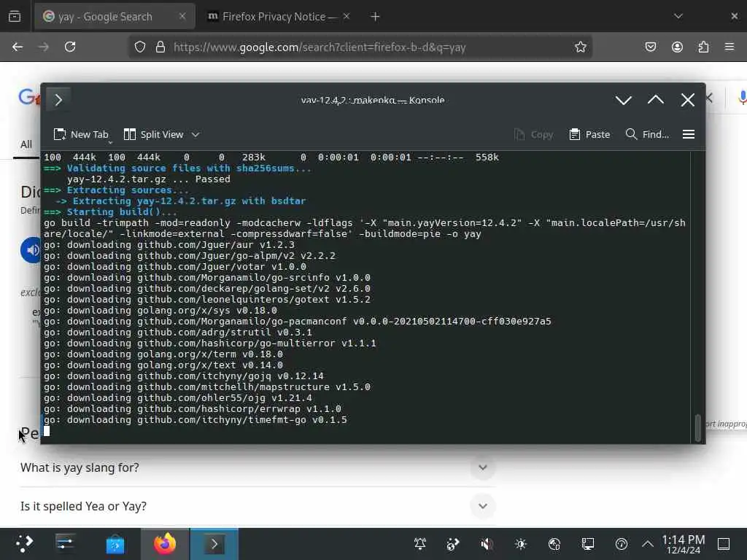Image resolution: width=747 pixels, height=560 pixels.
Task: Click the Konsole terminal prompt icon in titlebar
Action: (x=58, y=100)
